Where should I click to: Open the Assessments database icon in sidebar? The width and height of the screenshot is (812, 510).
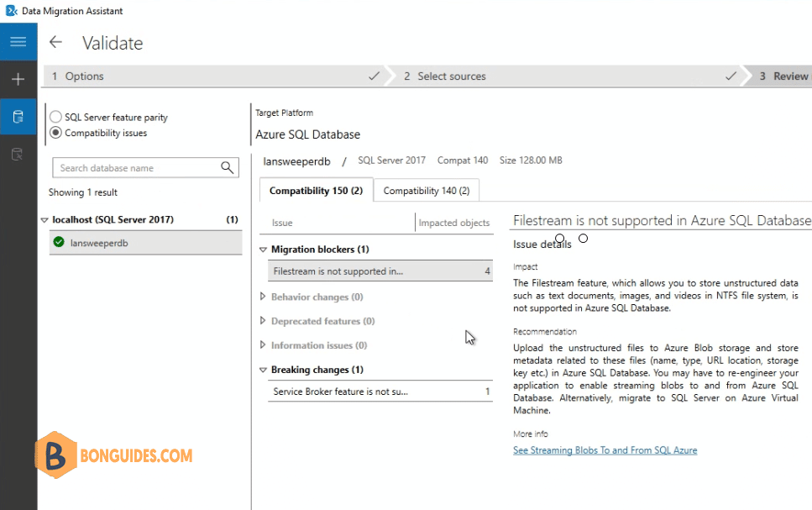pyautogui.click(x=18, y=117)
